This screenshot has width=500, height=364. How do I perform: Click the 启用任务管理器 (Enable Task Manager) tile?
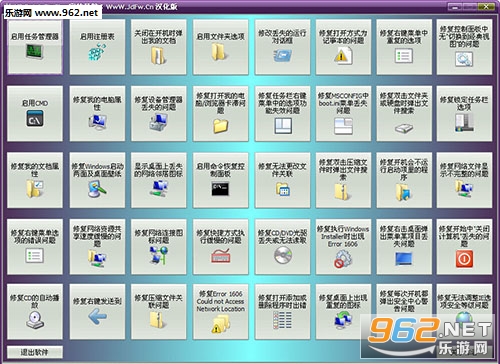tap(35, 47)
